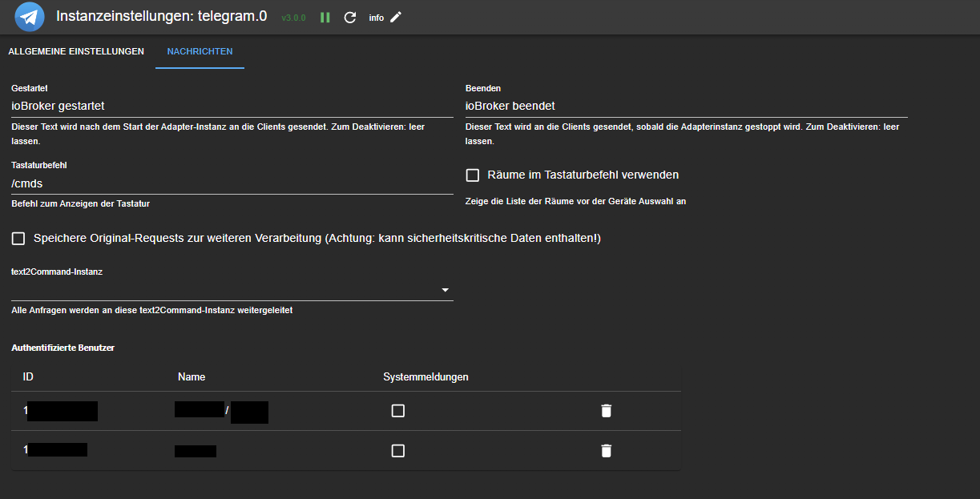The image size is (980, 499).
Task: Click the Alle Anfragen werden weitergeleitet hint
Action: pyautogui.click(x=151, y=310)
